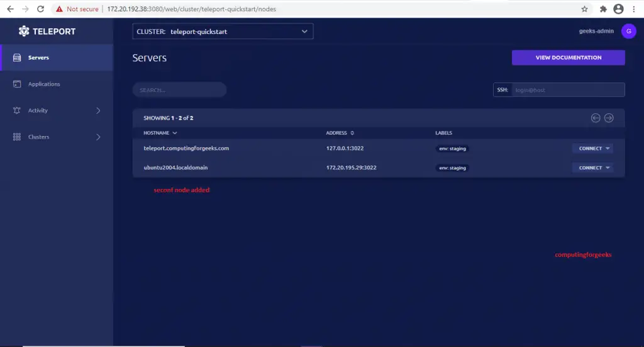The height and width of the screenshot is (347, 644).
Task: Click the Servers page heading
Action: [x=150, y=58]
